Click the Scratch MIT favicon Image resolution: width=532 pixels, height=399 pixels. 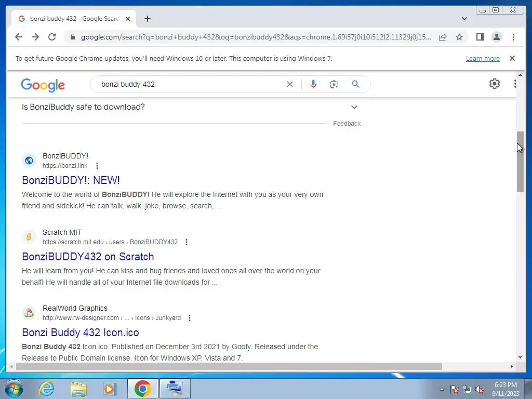pyautogui.click(x=29, y=236)
